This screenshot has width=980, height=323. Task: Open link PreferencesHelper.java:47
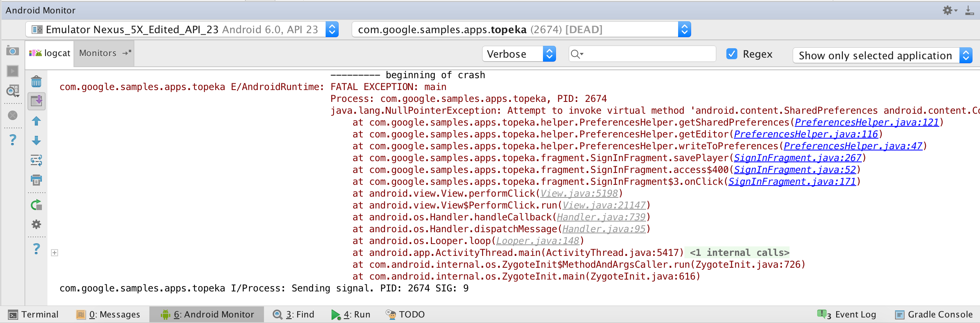click(853, 146)
